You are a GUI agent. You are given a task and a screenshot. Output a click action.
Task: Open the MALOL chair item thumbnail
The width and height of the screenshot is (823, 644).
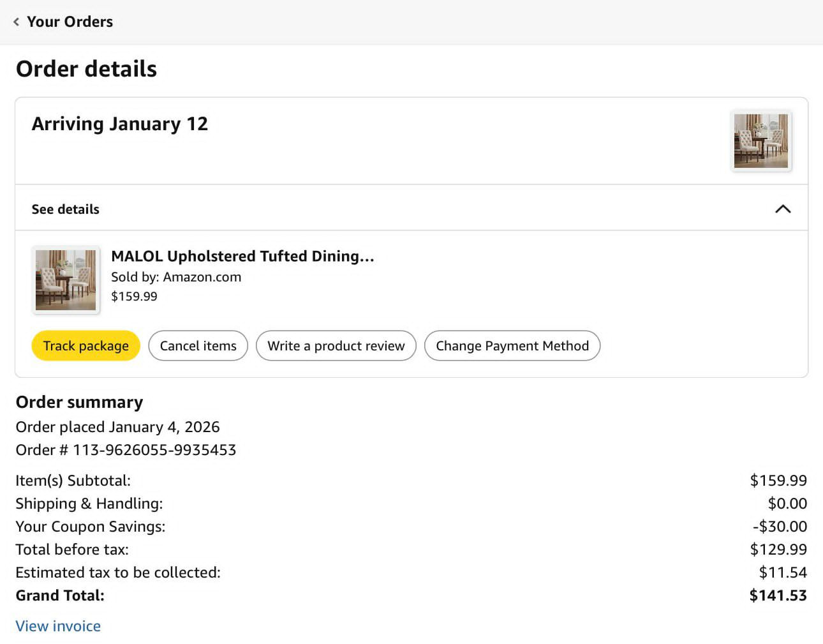pos(66,280)
